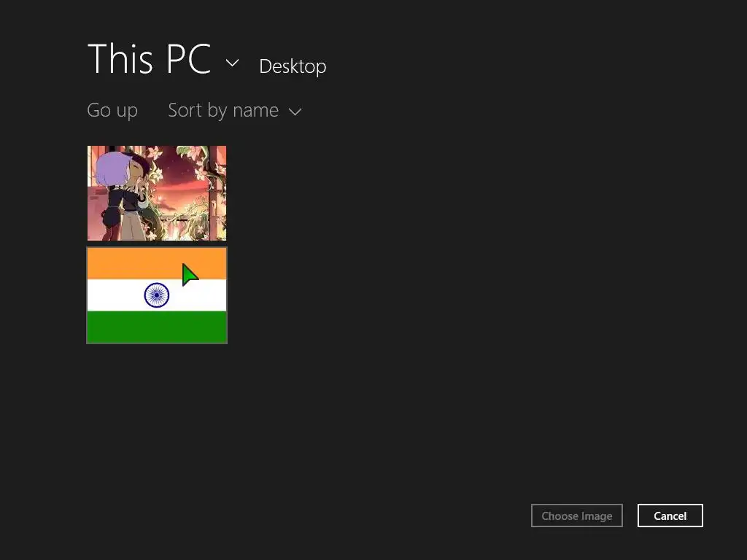Click the Cancel button
Viewport: 747px width, 560px height.
coord(670,516)
